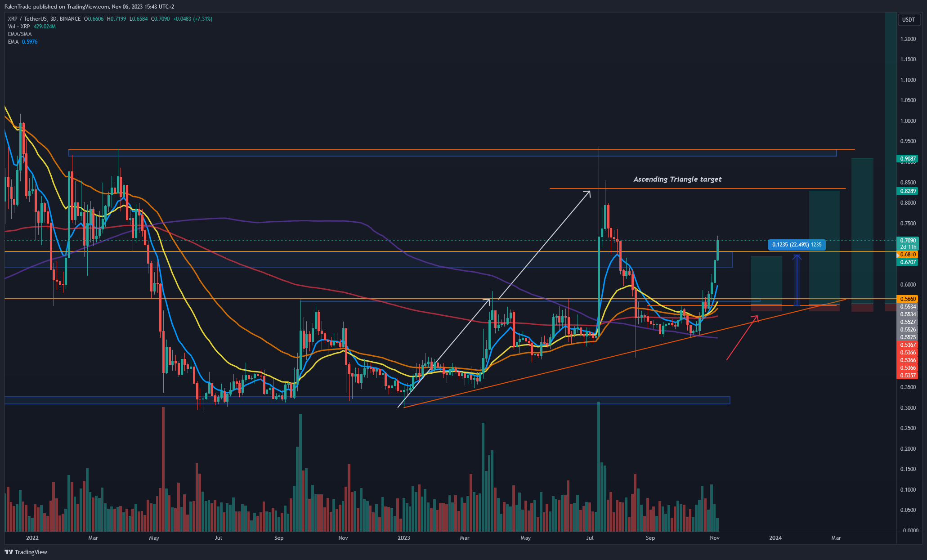Click the 0.8000 price axis label
The image size is (927, 560).
[x=908, y=203]
